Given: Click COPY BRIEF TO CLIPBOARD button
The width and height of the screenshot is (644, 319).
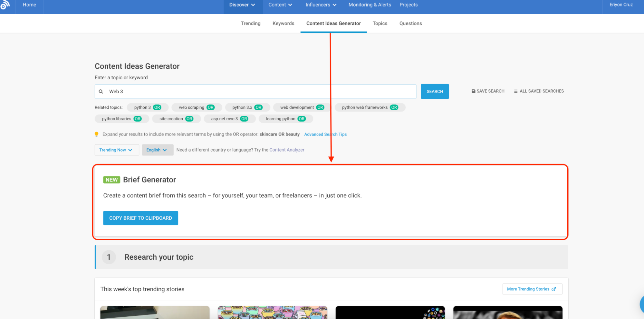Looking at the screenshot, I should [x=140, y=218].
